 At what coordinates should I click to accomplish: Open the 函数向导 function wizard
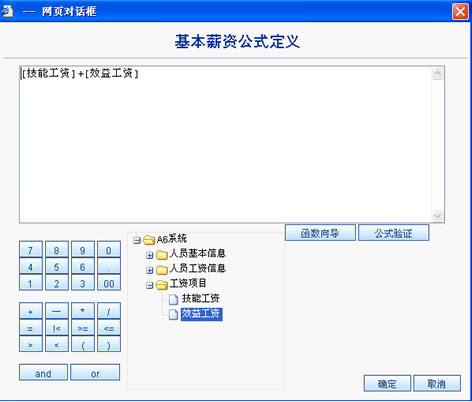(x=320, y=233)
